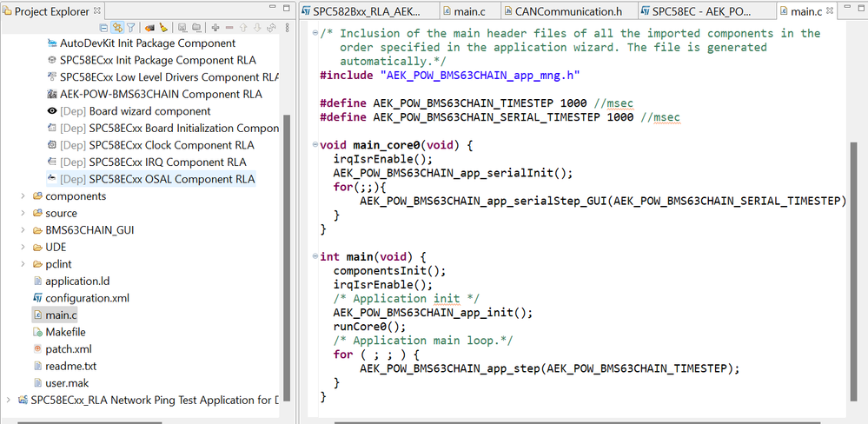Maximize the Project Explorer panel
The height and width of the screenshot is (424, 868).
coord(286,9)
